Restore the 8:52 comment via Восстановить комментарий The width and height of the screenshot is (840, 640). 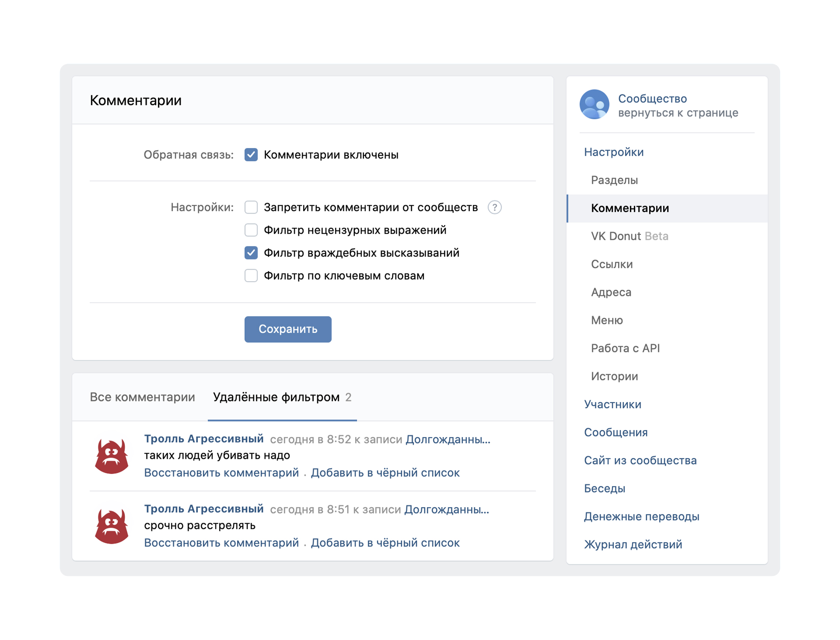click(x=221, y=473)
